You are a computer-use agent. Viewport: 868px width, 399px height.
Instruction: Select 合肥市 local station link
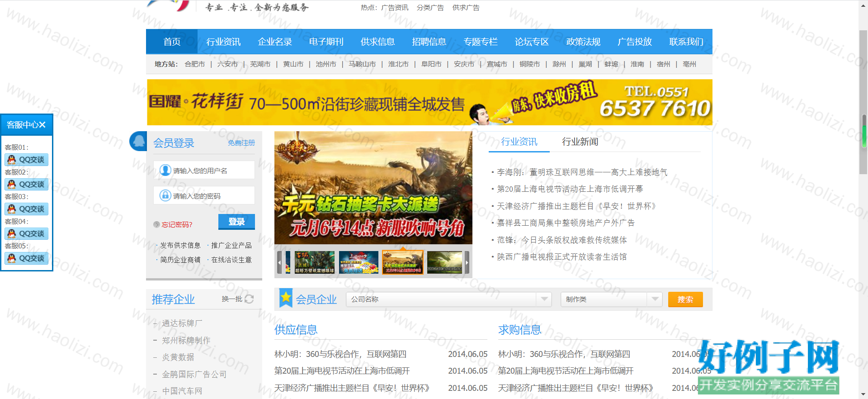coord(195,64)
